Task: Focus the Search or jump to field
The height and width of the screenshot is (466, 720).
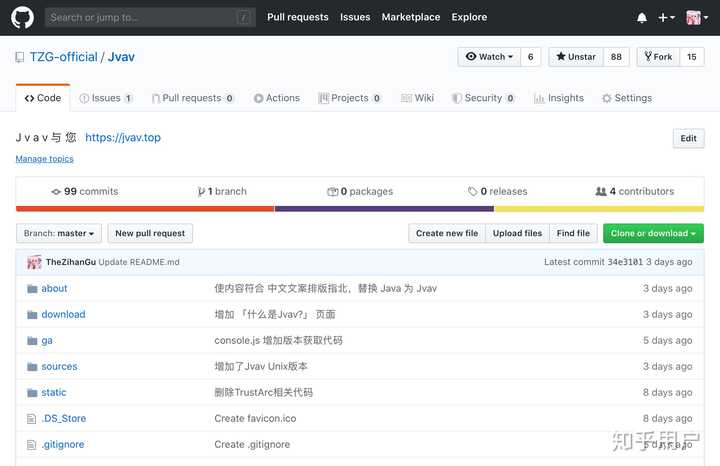Action: pos(140,17)
